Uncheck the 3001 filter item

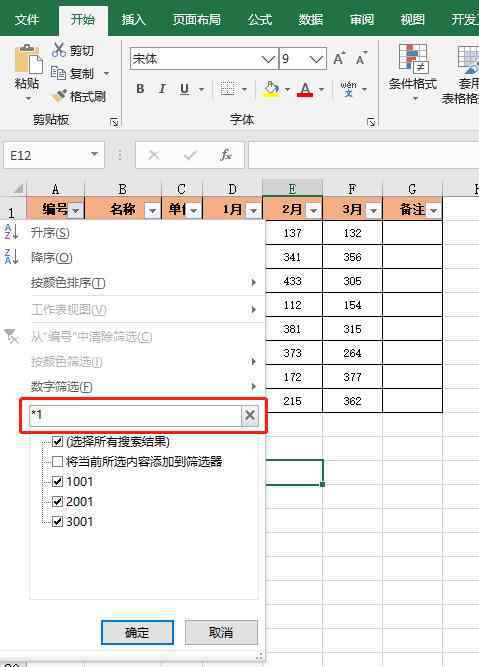click(x=57, y=521)
